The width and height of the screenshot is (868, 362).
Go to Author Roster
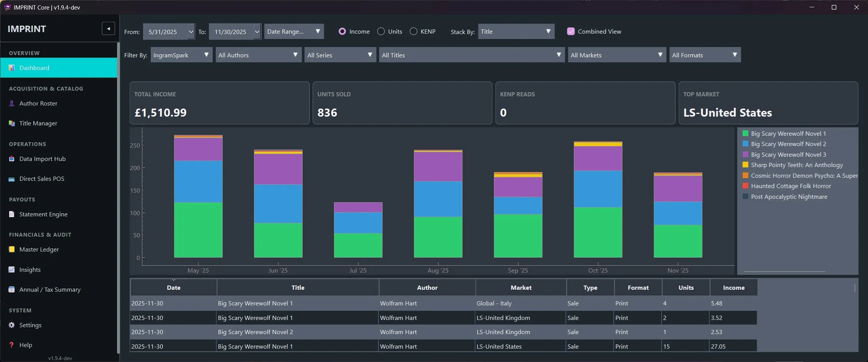click(x=59, y=103)
